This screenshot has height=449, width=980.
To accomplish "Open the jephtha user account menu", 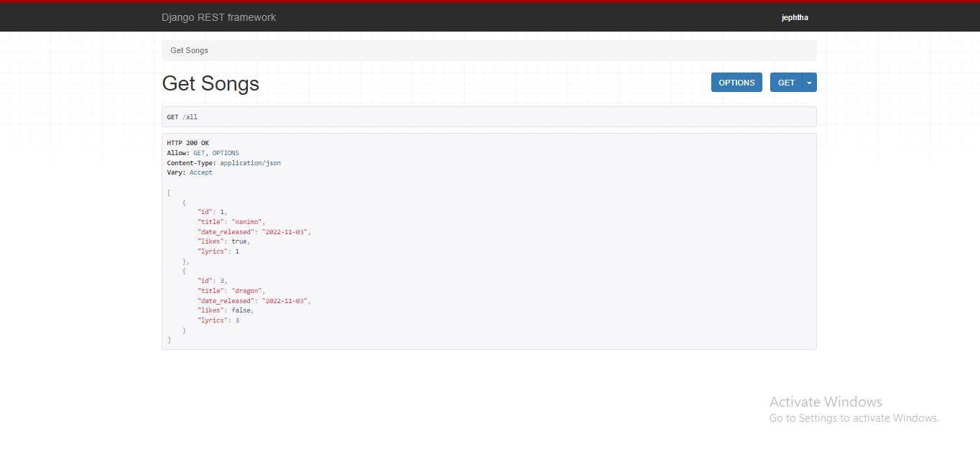I will click(x=795, y=17).
